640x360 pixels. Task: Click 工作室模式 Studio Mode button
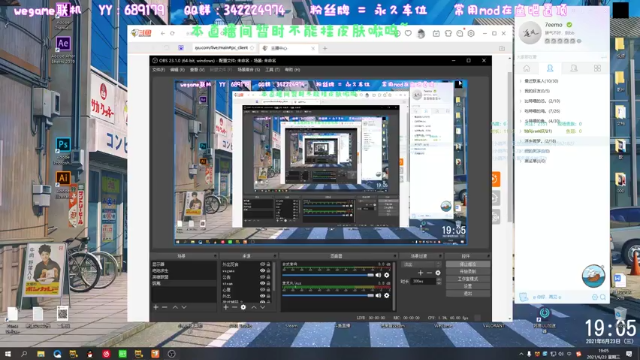pos(468,279)
